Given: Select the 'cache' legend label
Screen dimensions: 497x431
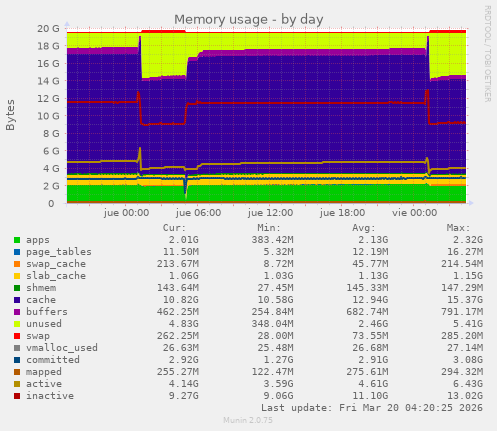Looking at the screenshot, I should coord(41,300).
